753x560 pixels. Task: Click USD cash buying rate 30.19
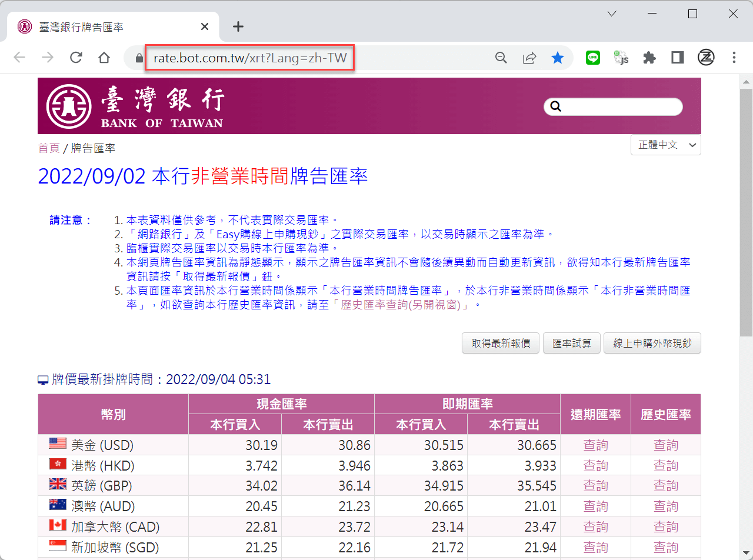(x=262, y=445)
